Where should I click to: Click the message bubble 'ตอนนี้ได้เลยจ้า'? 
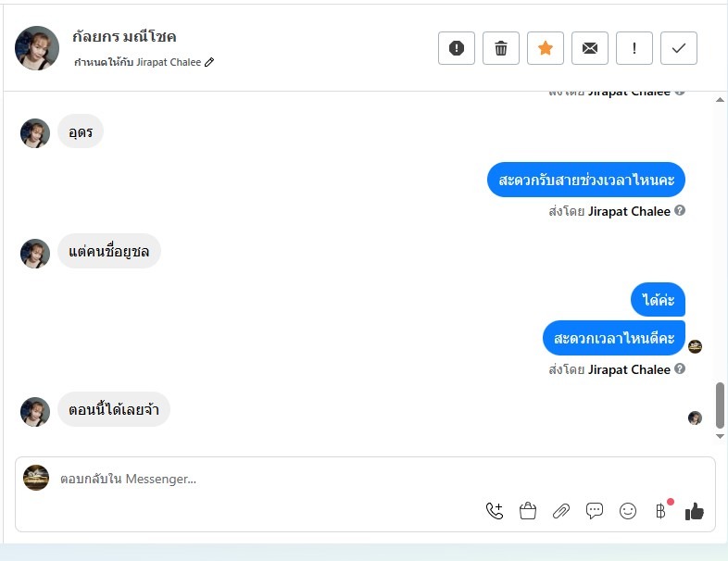tap(114, 410)
